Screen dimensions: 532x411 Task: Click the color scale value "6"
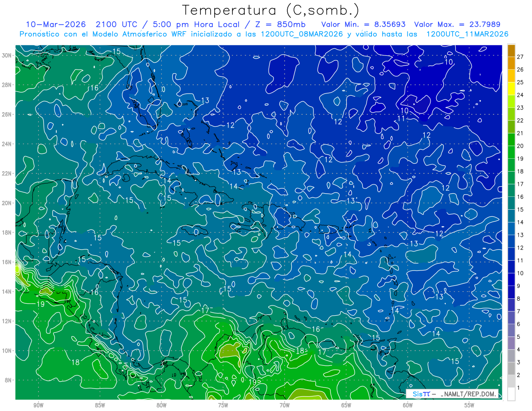click(519, 324)
